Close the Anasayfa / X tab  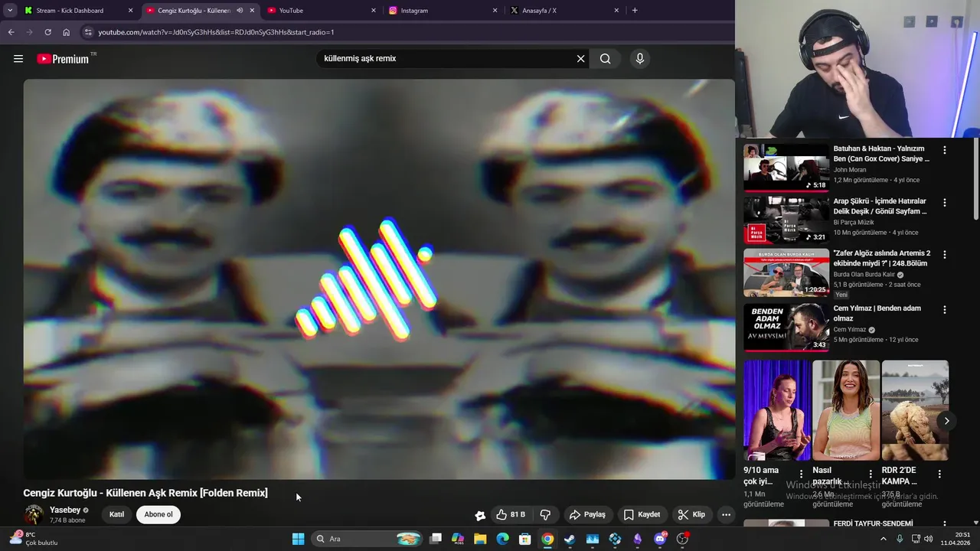pyautogui.click(x=616, y=11)
